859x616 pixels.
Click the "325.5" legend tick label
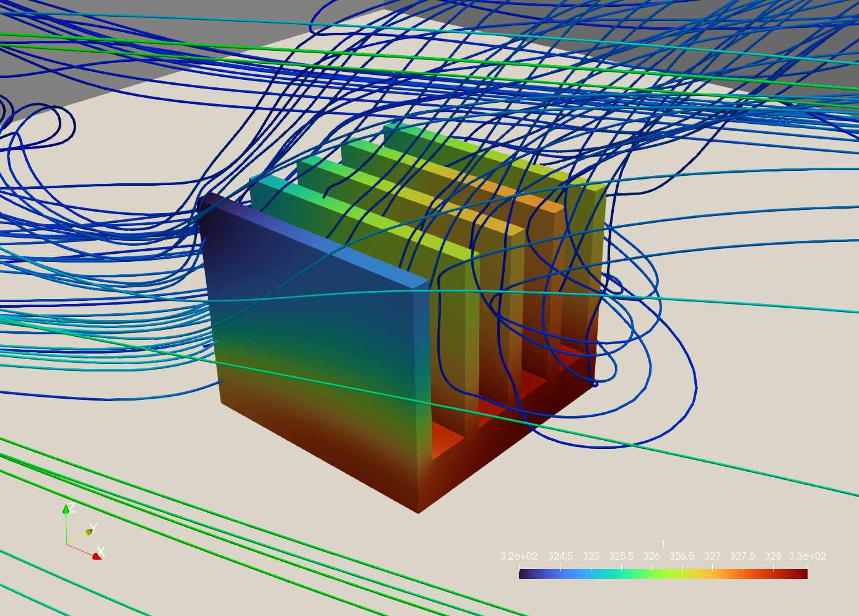[x=621, y=557]
